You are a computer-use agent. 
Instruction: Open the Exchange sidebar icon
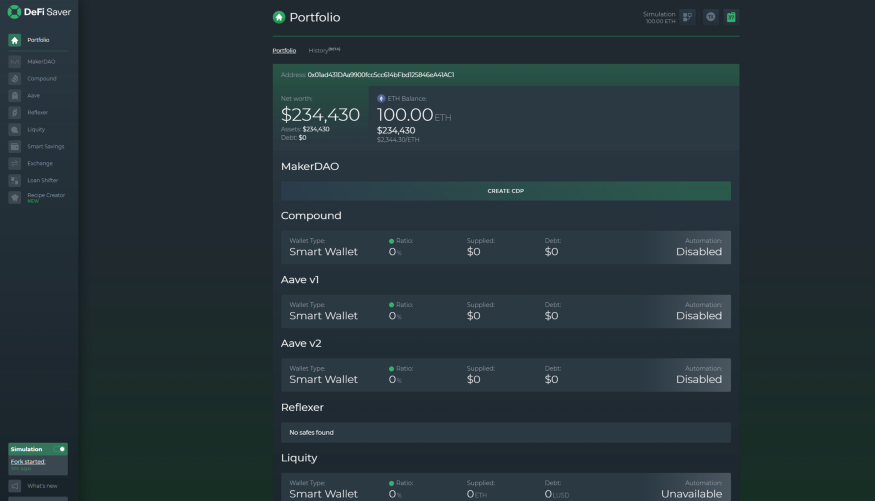15,163
